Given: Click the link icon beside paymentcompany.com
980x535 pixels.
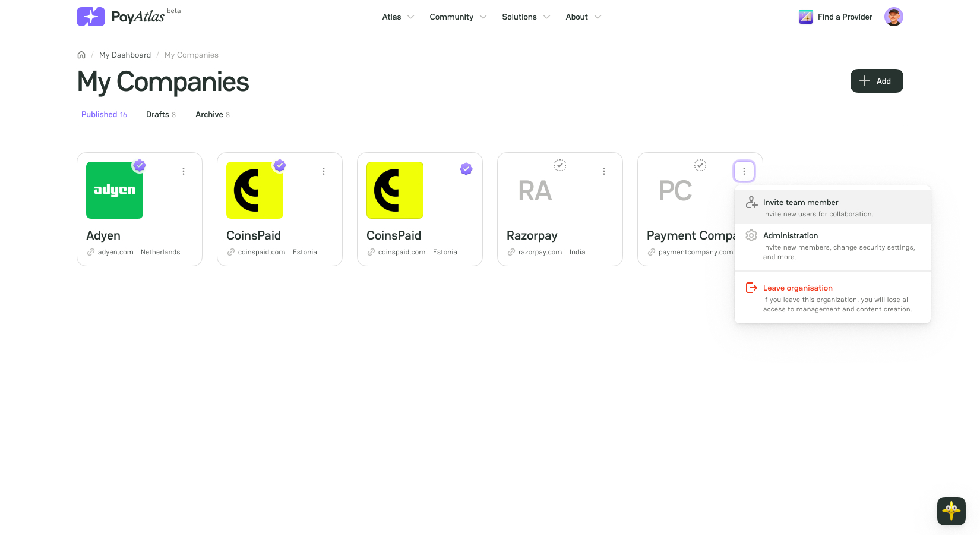Looking at the screenshot, I should [x=652, y=252].
